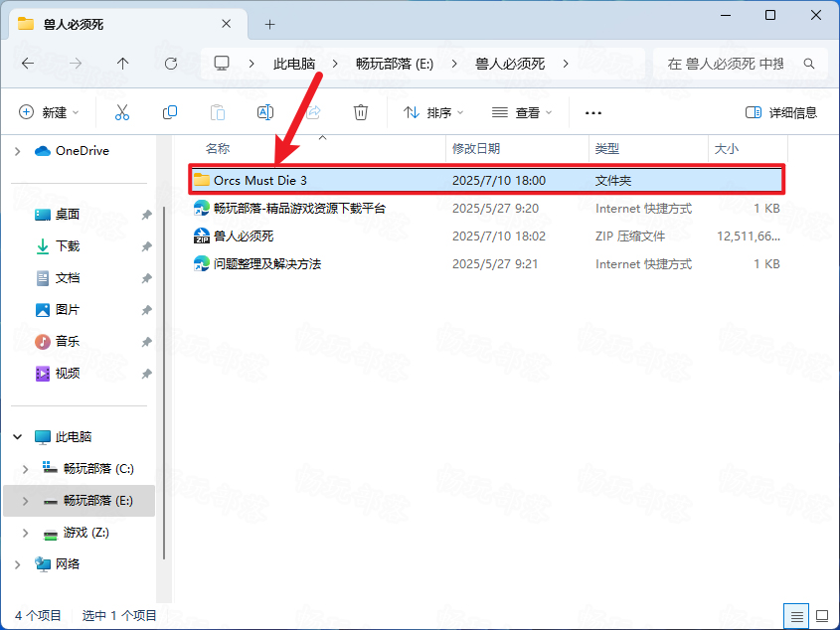Click the Forward navigation arrow
Screen dimensions: 840x630
[76, 64]
